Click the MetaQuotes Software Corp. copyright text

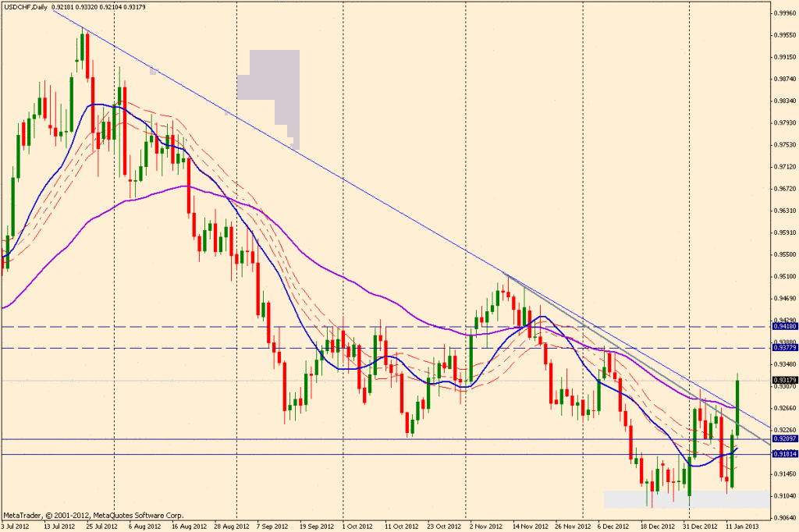pyautogui.click(x=94, y=515)
